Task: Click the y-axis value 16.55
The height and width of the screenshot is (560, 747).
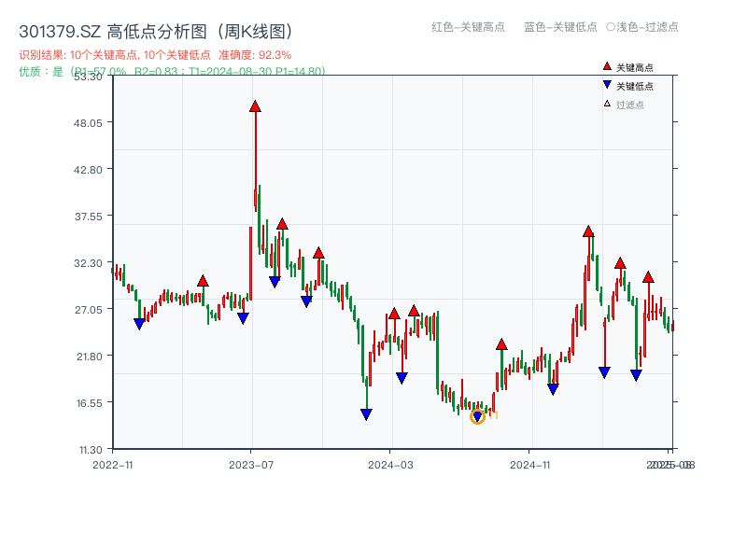Action: point(89,403)
